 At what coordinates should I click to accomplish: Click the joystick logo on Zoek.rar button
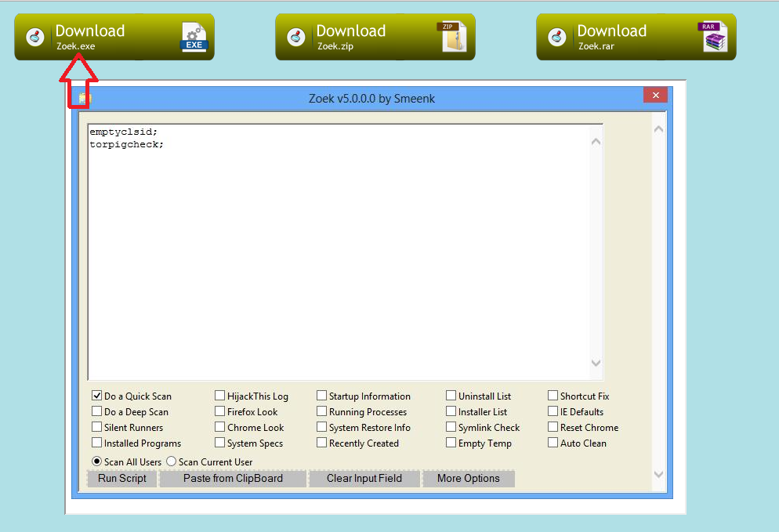click(x=557, y=38)
